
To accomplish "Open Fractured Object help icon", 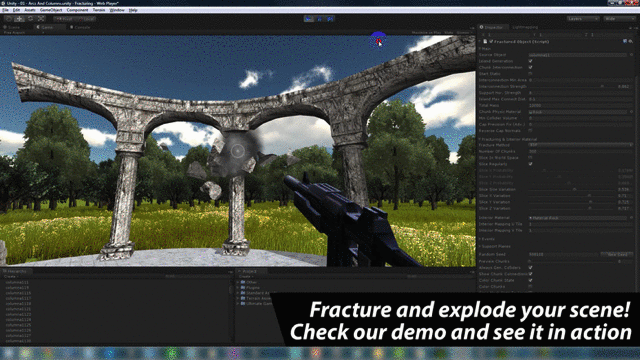I will [x=625, y=42].
